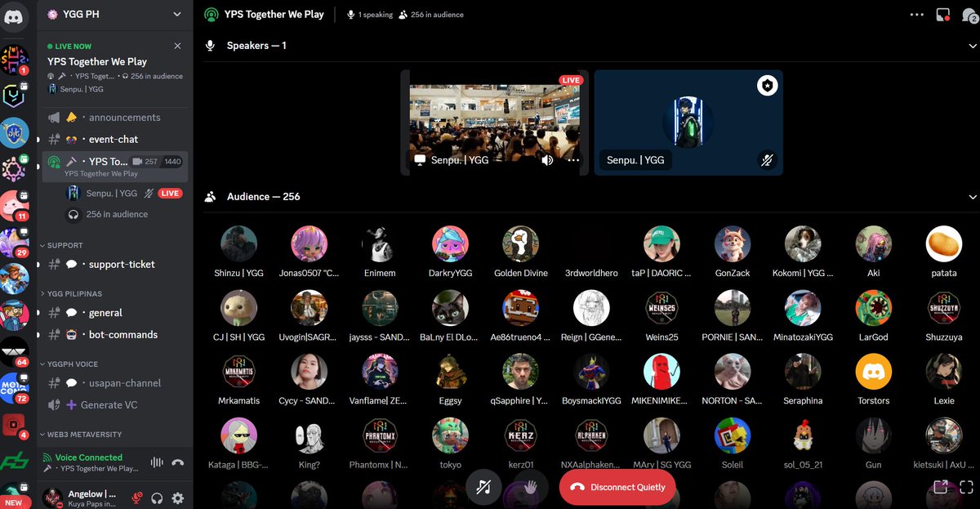
Task: Raise hand to request to speak
Action: (x=530, y=487)
